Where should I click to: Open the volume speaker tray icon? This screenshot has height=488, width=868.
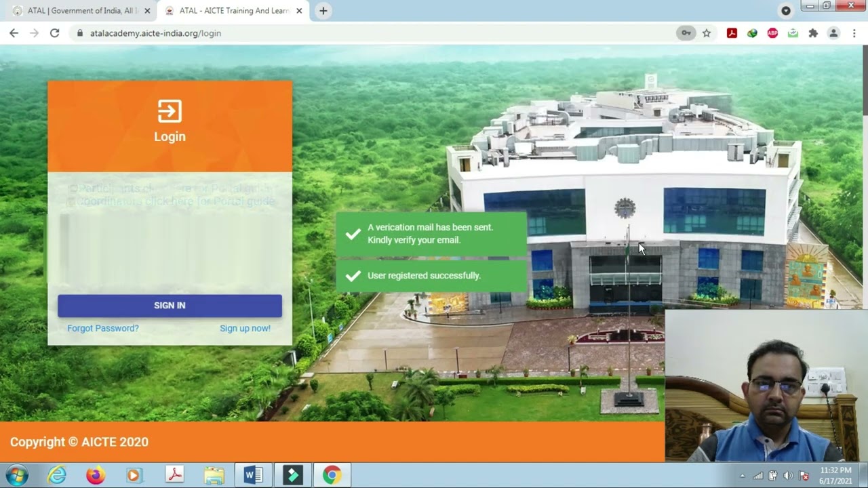coord(788,476)
